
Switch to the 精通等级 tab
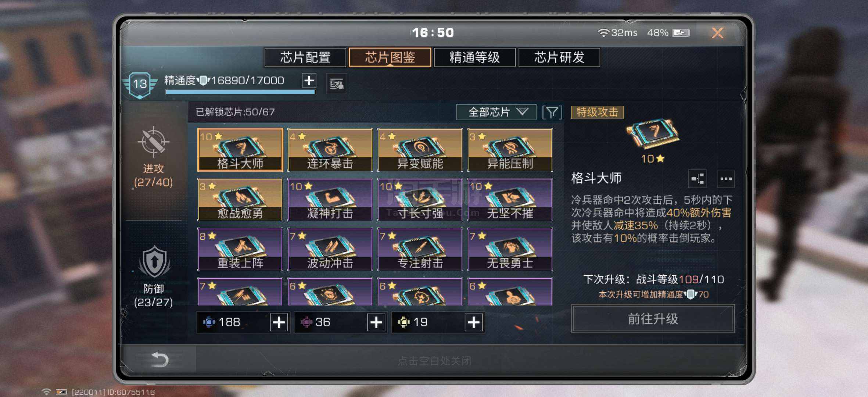(474, 57)
